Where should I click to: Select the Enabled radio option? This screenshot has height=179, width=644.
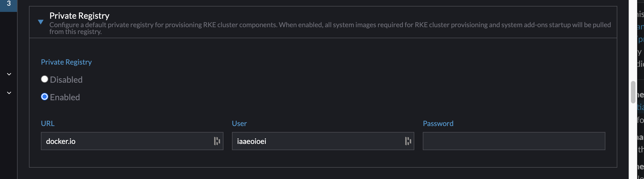click(x=44, y=97)
